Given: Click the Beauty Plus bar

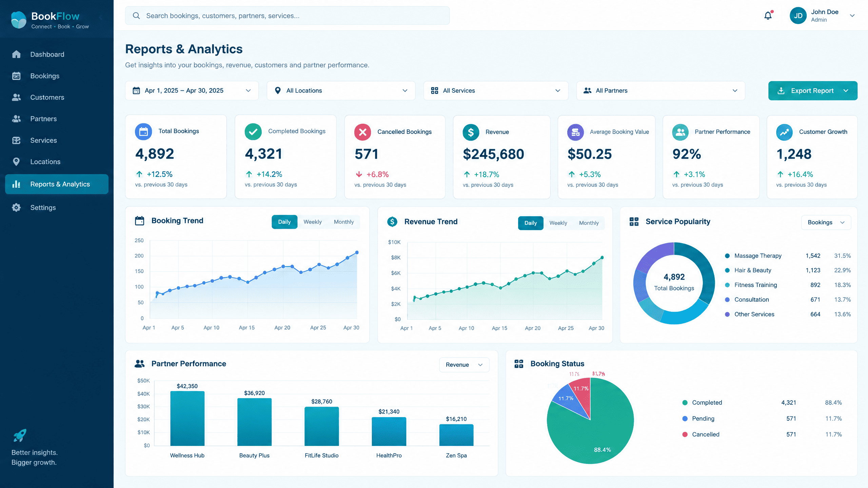Looking at the screenshot, I should click(x=254, y=422).
